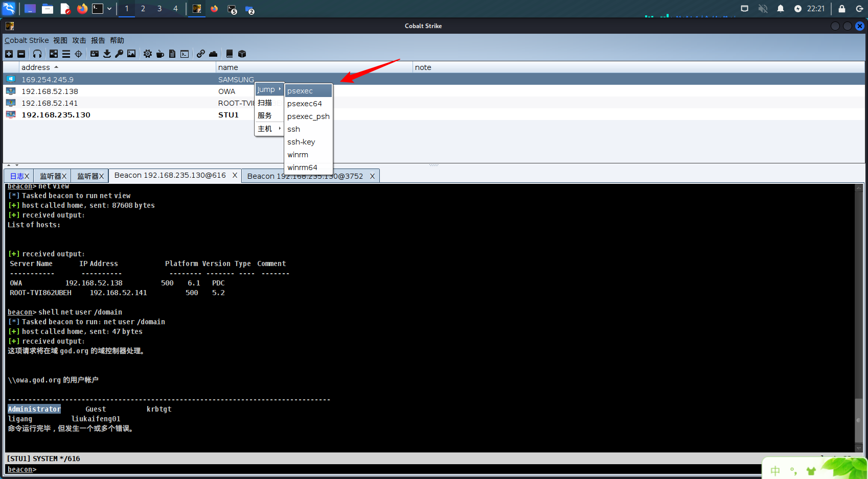Switch to workspace 4

(x=175, y=9)
